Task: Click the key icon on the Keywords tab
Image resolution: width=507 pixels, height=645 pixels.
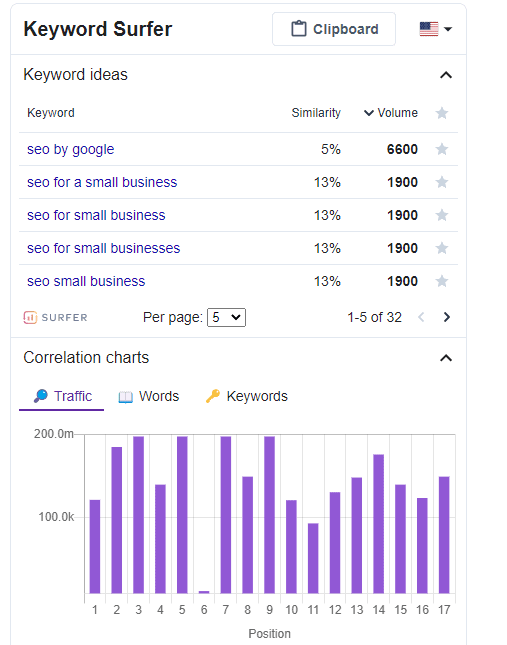Action: coord(213,396)
